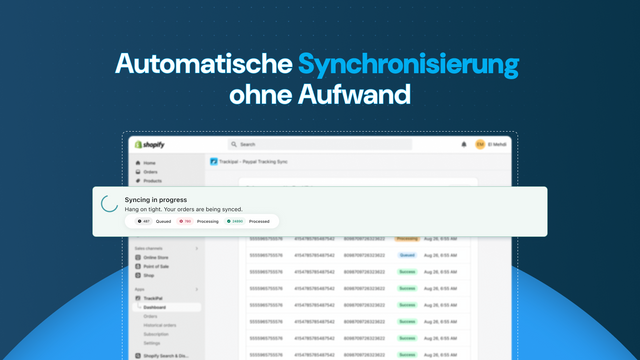Viewport: 640px width, 360px height.
Task: Click the Point of Sale icon in the sidebar
Action: click(x=138, y=267)
